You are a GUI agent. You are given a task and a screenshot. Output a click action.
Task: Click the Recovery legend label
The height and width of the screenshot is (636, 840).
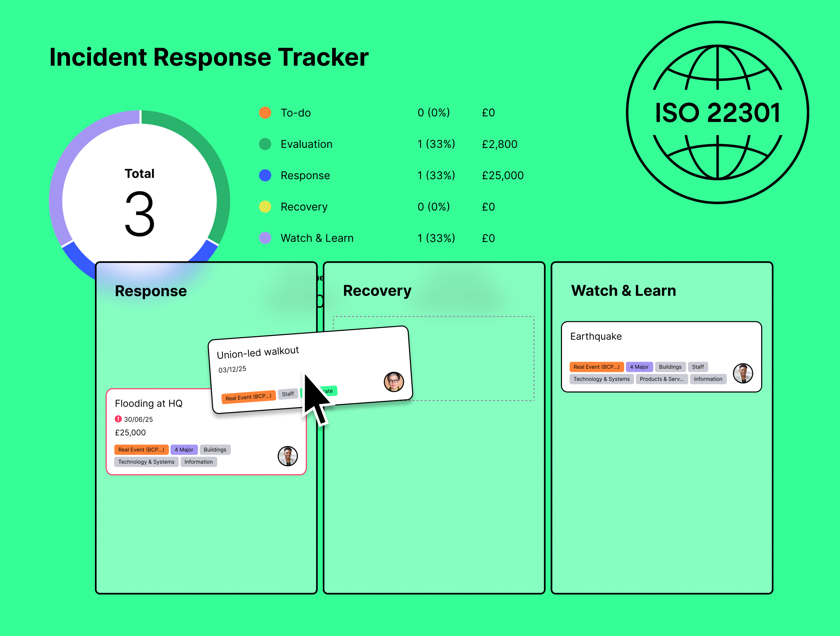(304, 207)
